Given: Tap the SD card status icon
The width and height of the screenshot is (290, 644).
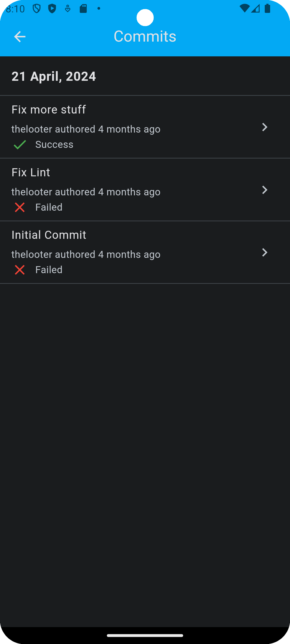Looking at the screenshot, I should (83, 9).
